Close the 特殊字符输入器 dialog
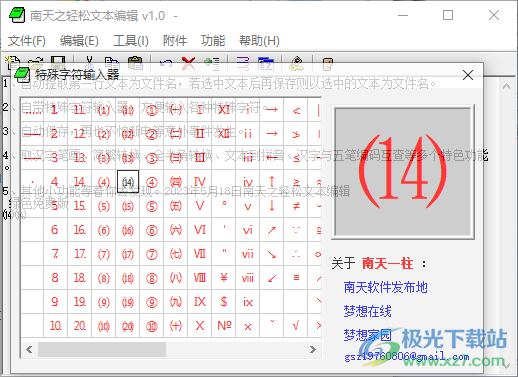This screenshot has width=518, height=377. point(468,75)
